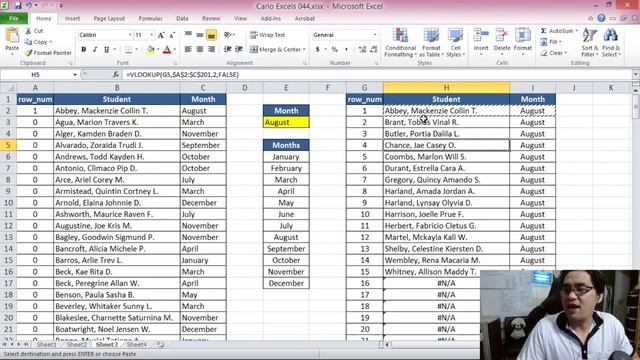640x360 pixels.
Task: Click the Excel Help question mark
Action: (x=601, y=18)
